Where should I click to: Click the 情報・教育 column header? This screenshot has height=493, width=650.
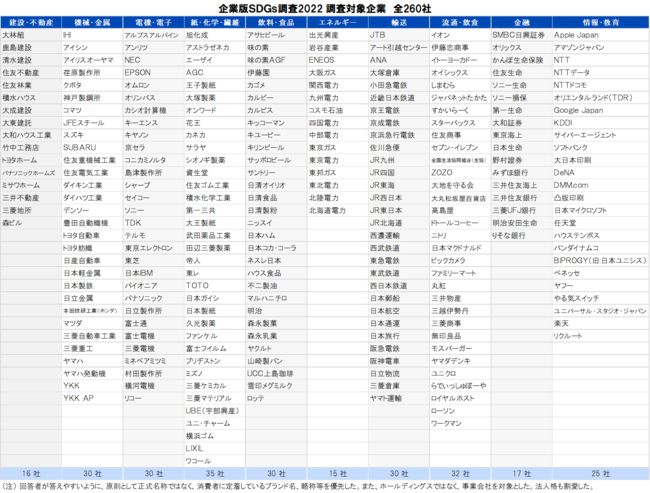(x=601, y=22)
